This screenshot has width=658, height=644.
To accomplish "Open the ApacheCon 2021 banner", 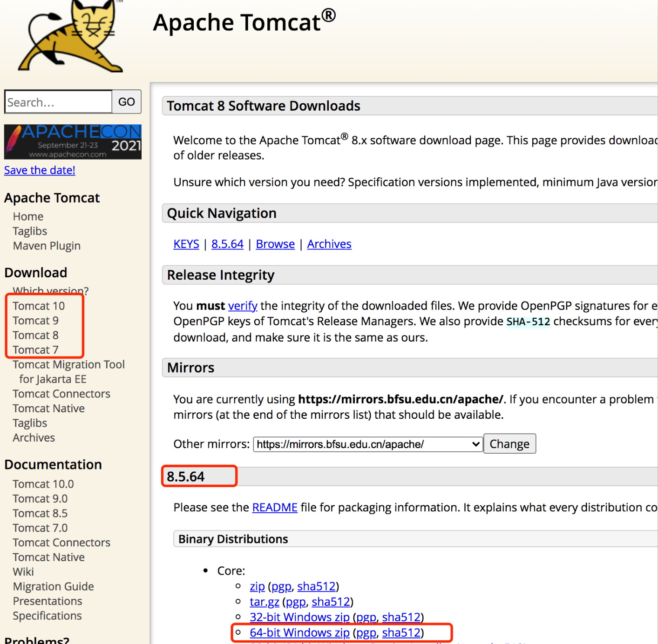I will click(x=73, y=142).
